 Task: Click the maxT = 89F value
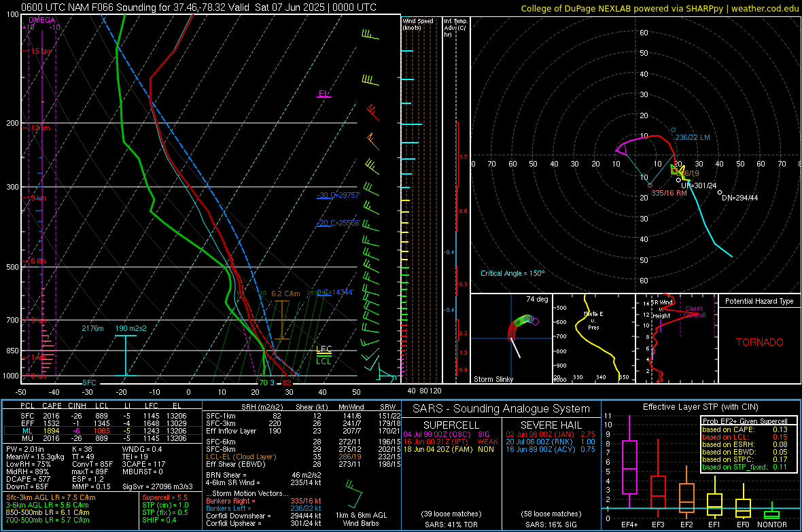coord(90,472)
